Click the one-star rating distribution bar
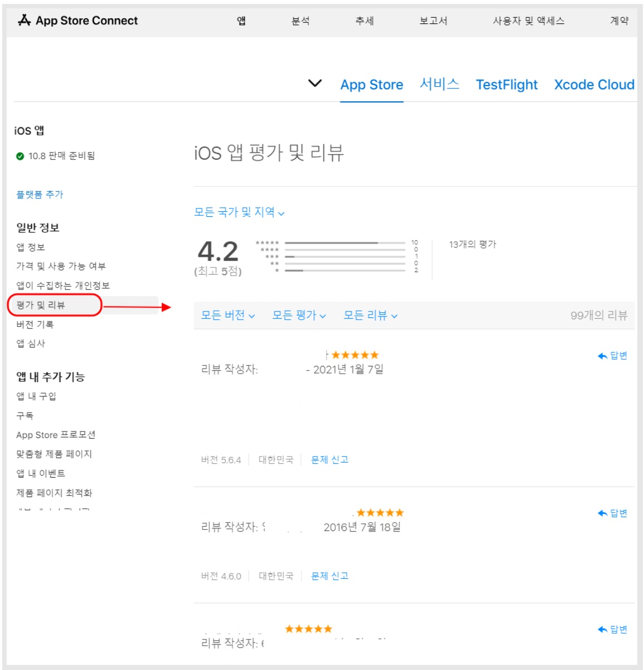This screenshot has height=670, width=644. click(x=345, y=270)
